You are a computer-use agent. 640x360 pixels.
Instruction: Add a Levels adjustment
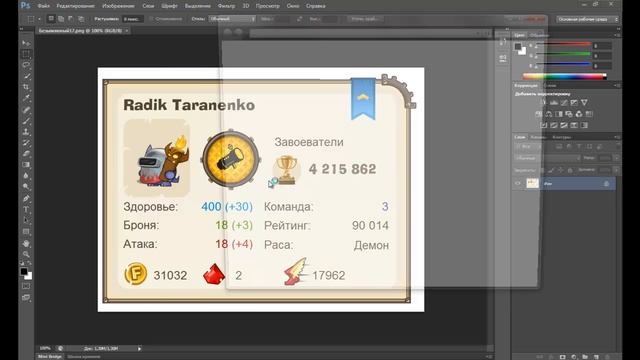pos(554,102)
